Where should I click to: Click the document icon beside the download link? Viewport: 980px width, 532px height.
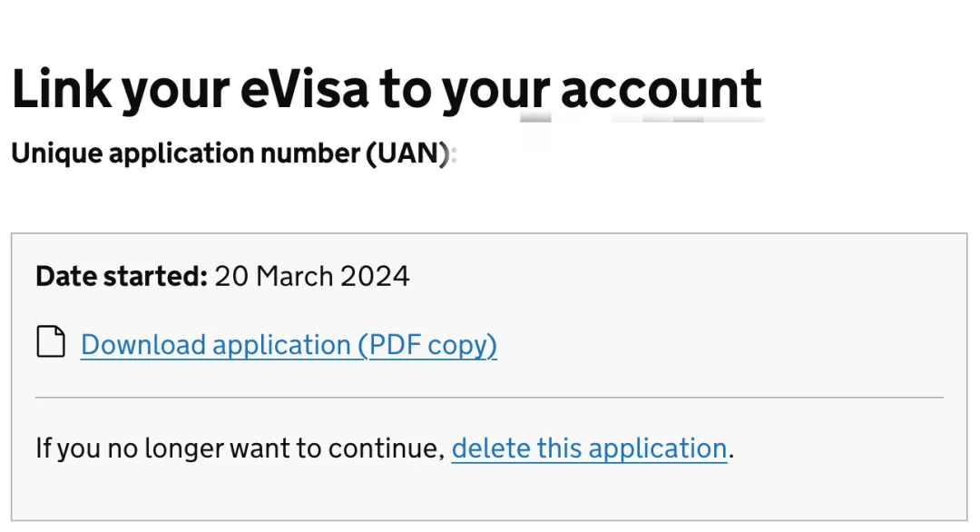(51, 343)
